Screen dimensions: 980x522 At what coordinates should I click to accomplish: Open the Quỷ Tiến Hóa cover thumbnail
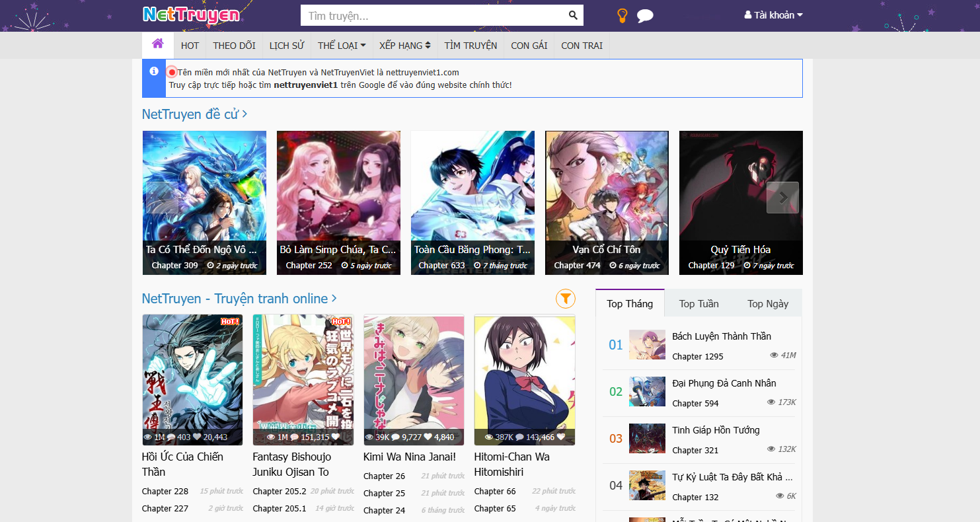tap(740, 192)
